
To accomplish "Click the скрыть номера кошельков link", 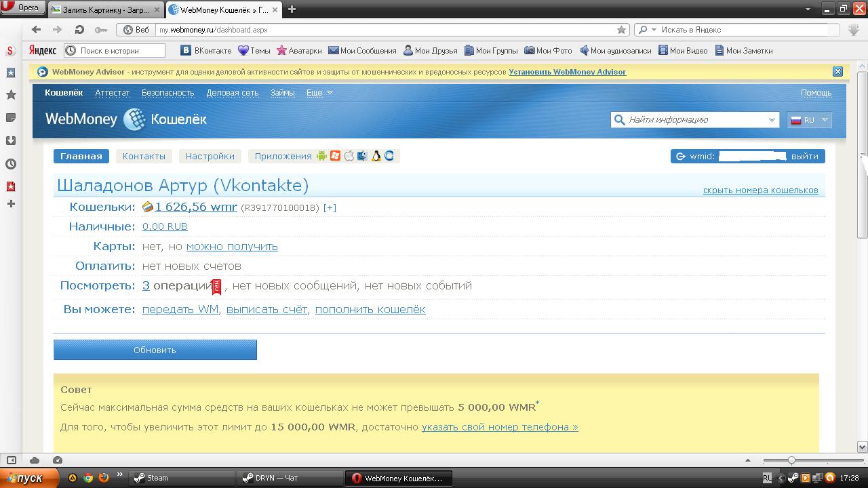I will [761, 190].
